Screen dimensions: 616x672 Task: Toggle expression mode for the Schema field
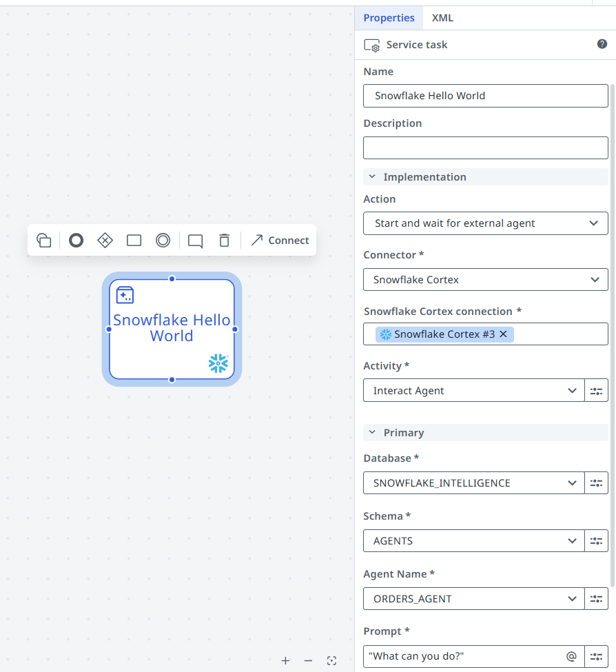pyautogui.click(x=596, y=541)
